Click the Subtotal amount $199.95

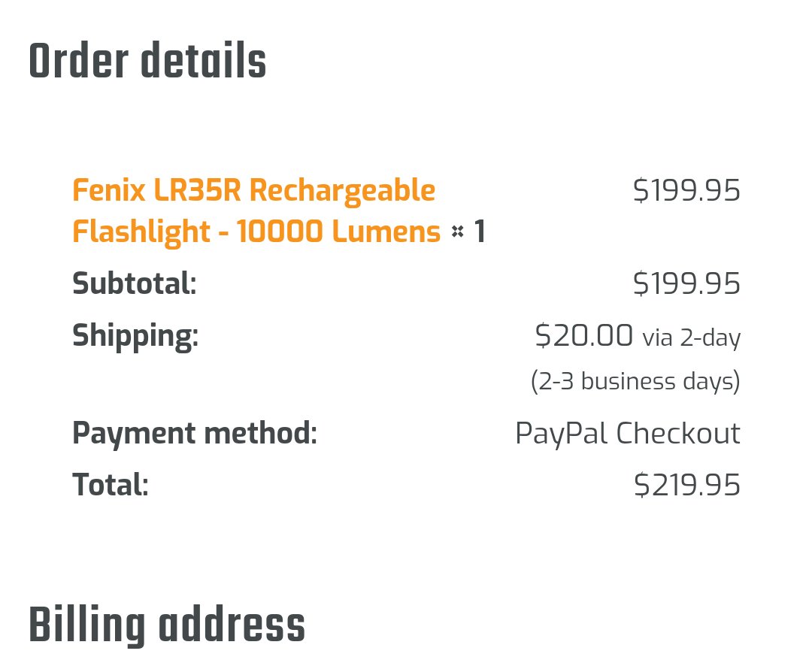686,283
